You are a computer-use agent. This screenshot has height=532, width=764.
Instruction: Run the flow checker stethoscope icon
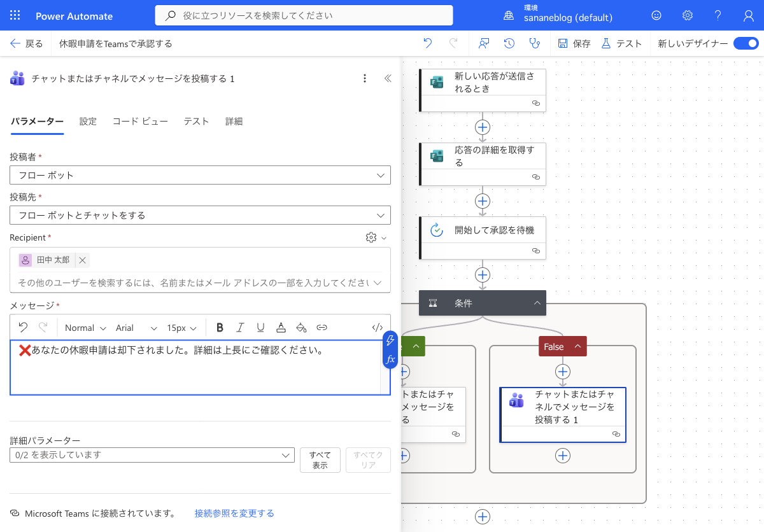[535, 43]
